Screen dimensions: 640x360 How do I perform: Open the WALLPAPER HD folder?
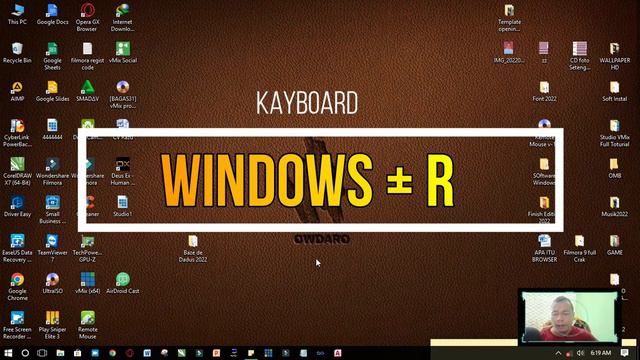pos(614,56)
